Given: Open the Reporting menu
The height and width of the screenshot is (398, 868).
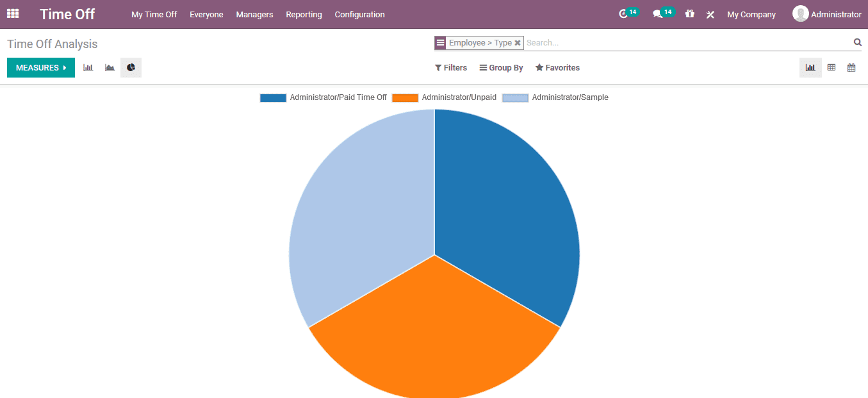Looking at the screenshot, I should coord(304,14).
